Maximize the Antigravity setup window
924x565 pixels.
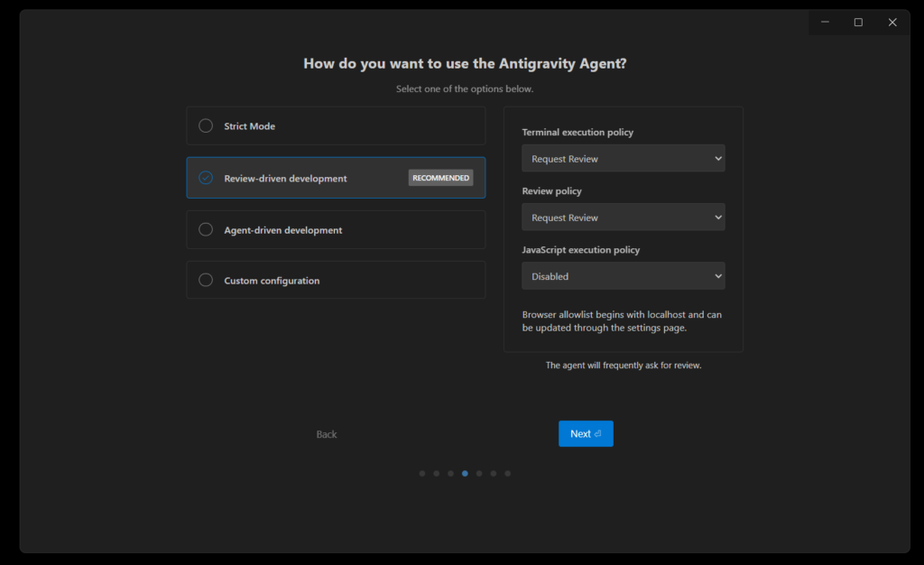coord(858,23)
